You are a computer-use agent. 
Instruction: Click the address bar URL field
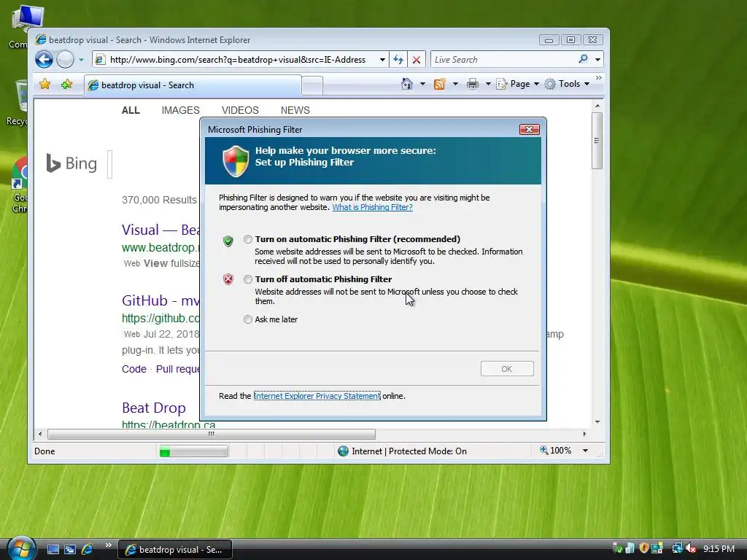coord(239,60)
